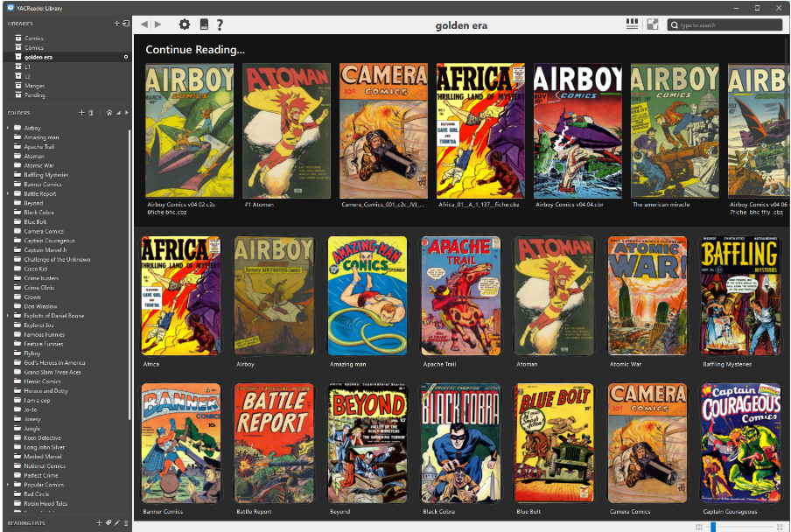Toggle the comics view mode button
Viewport: 791px width, 532px height.
point(632,24)
